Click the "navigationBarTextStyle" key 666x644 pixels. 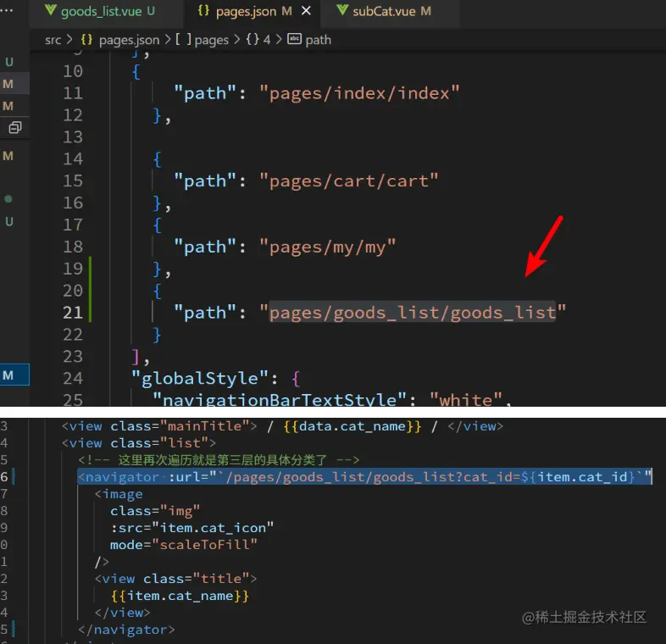click(x=280, y=400)
